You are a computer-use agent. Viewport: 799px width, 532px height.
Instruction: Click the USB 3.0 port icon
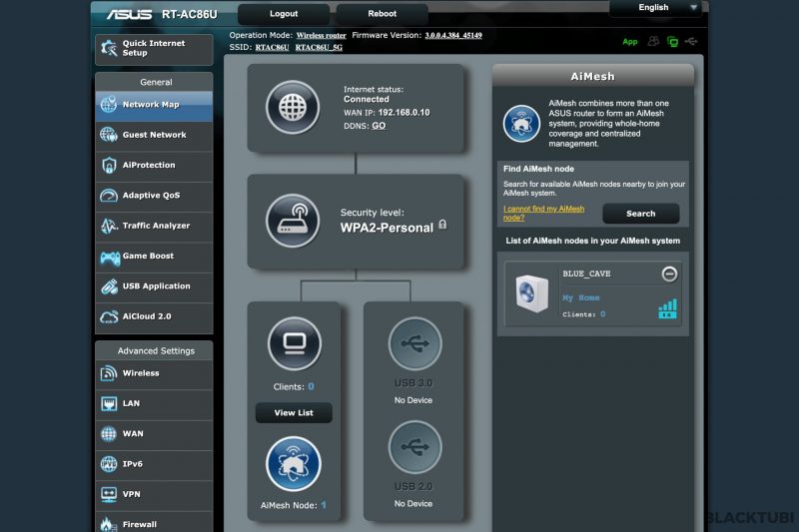coord(414,343)
